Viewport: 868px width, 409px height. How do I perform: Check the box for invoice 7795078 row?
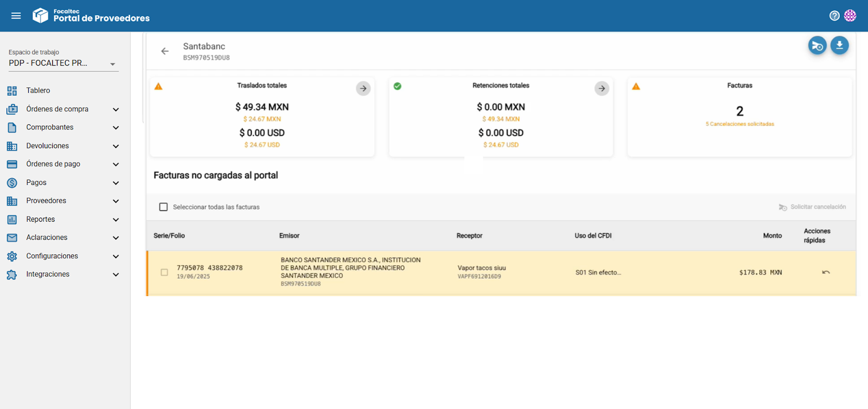click(164, 272)
